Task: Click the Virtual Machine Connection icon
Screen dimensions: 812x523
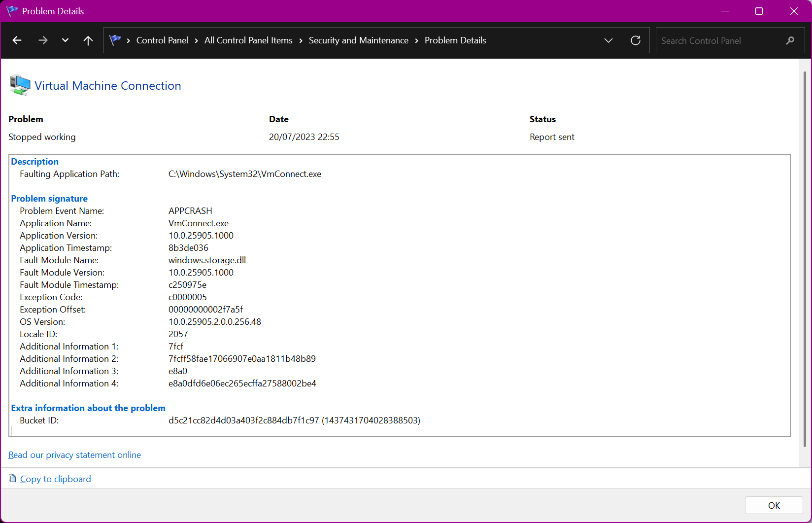Action: pos(20,85)
